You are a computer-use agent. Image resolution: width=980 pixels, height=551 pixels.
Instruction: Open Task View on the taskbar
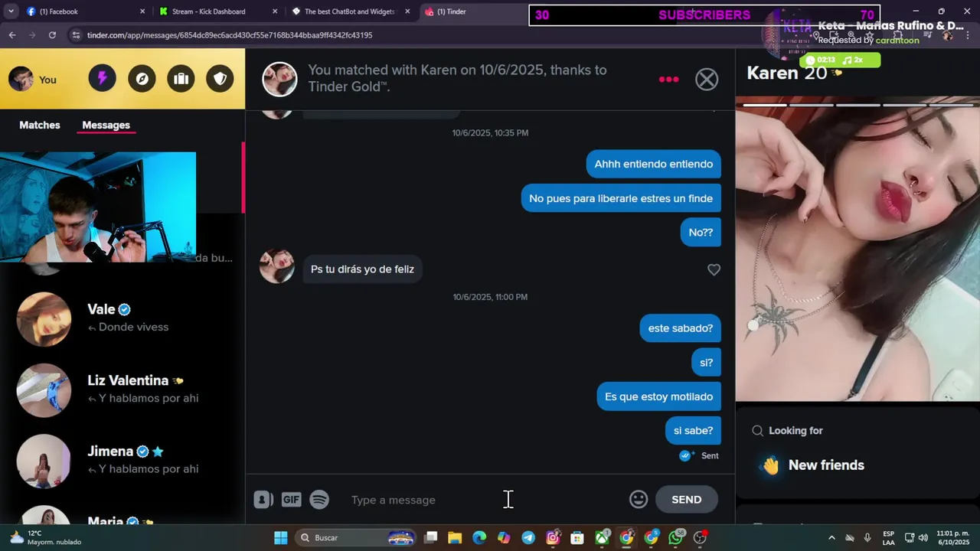coord(431,538)
